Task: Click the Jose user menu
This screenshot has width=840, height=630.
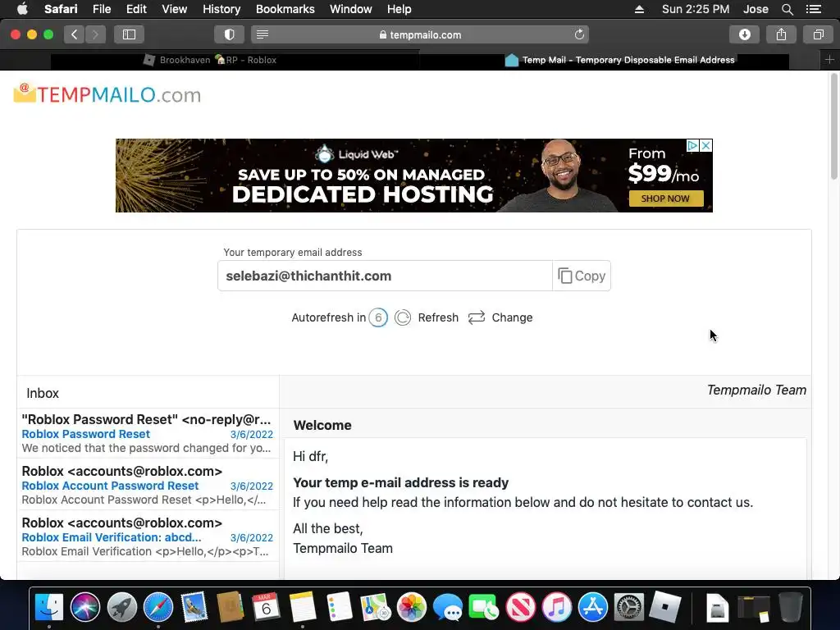Action: click(x=756, y=9)
